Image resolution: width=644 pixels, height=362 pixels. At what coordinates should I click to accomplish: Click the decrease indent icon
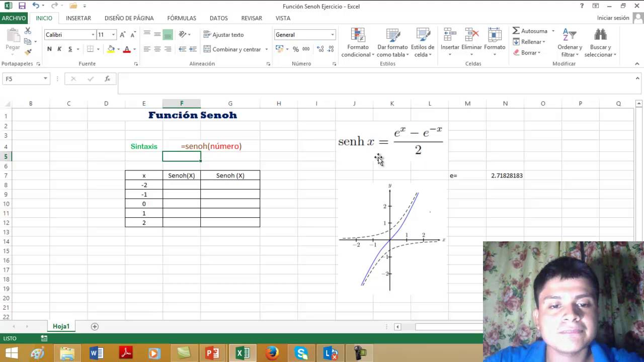(x=182, y=49)
